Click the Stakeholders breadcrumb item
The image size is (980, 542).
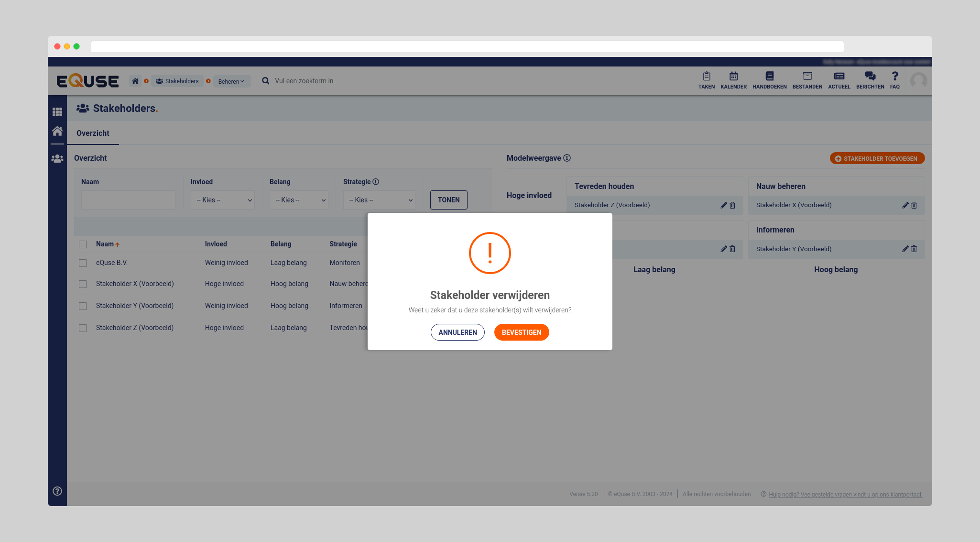pyautogui.click(x=177, y=81)
